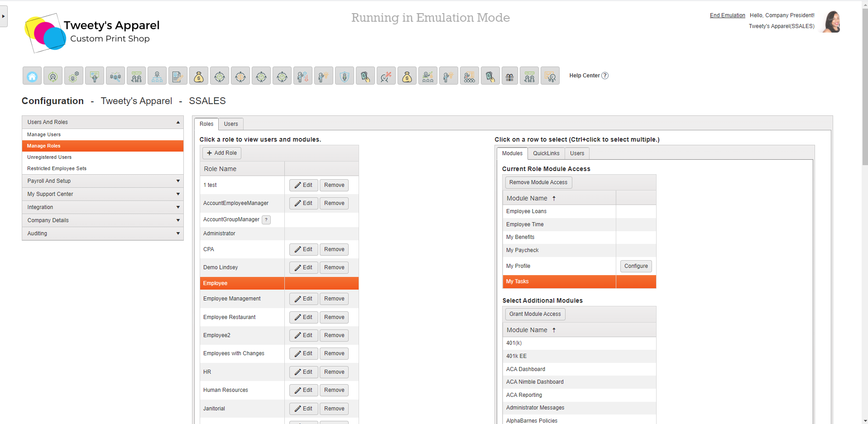Edit the Janitorial role

(x=304, y=409)
